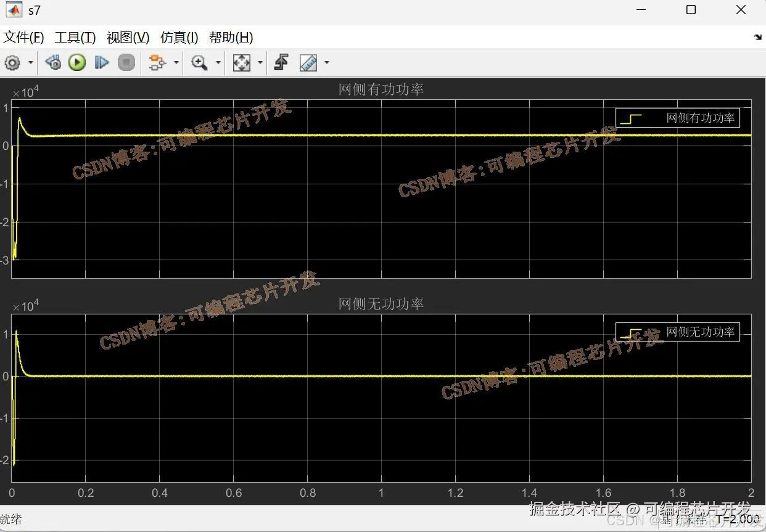Image resolution: width=766 pixels, height=532 pixels.
Task: Click the MATLAB icon in the title bar
Action: coord(14,10)
